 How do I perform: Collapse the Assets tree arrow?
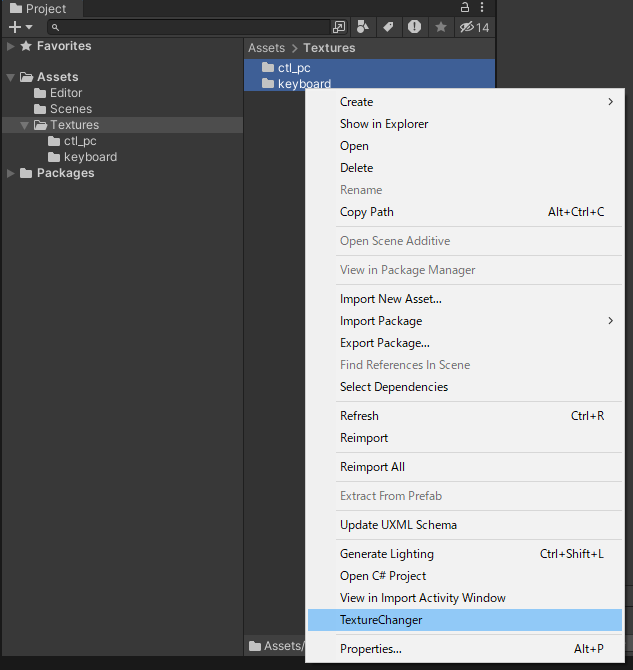point(11,77)
